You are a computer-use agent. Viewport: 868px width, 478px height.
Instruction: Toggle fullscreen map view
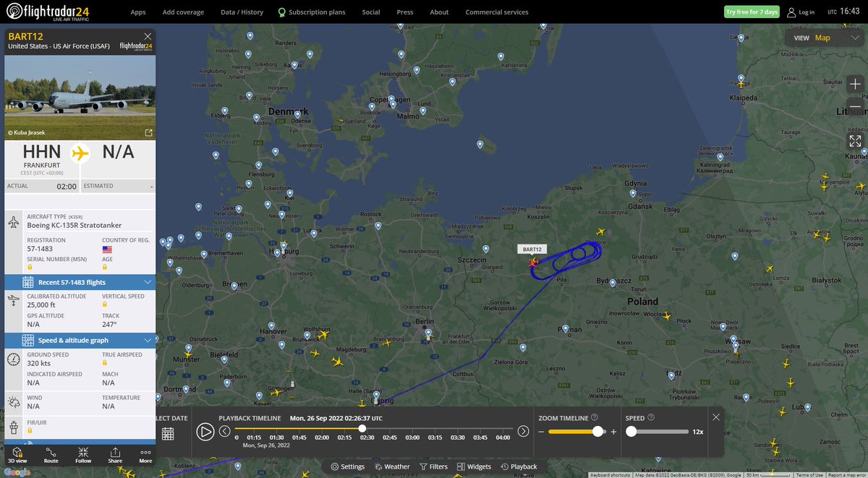855,141
